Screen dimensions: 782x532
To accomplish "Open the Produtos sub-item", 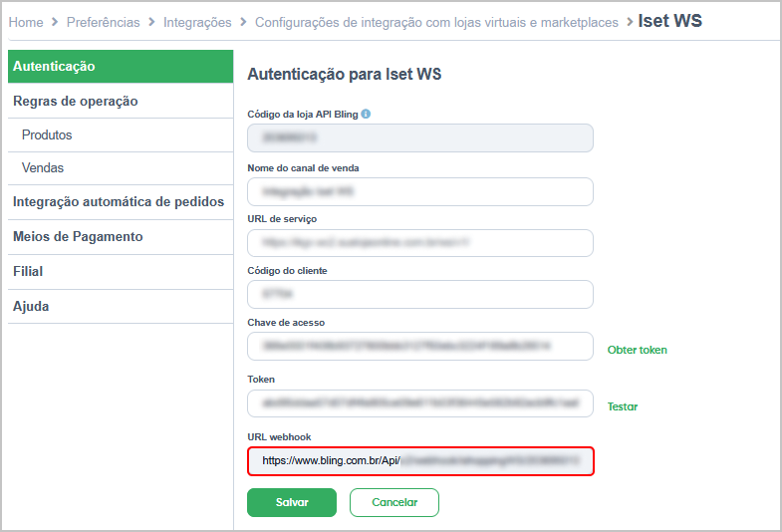I will pyautogui.click(x=121, y=135).
